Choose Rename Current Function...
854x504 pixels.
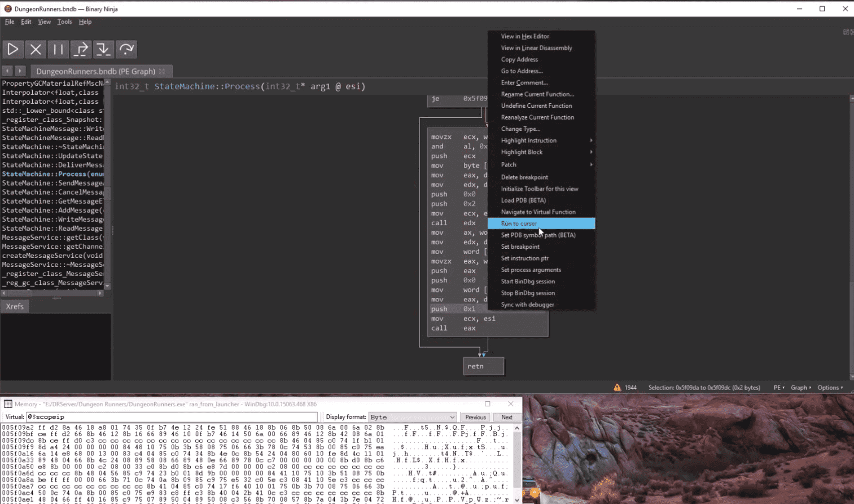pyautogui.click(x=541, y=94)
